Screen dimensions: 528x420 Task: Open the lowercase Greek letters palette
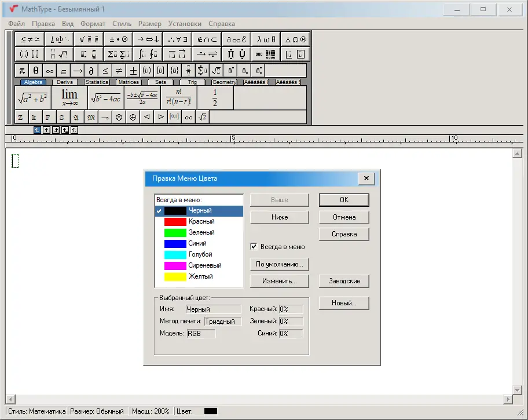(266, 39)
